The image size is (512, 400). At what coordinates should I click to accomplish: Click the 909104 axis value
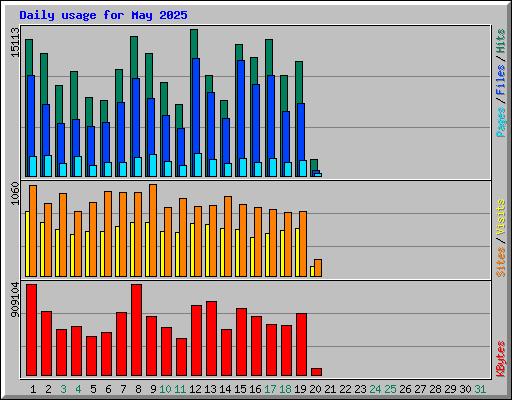coord(15,300)
